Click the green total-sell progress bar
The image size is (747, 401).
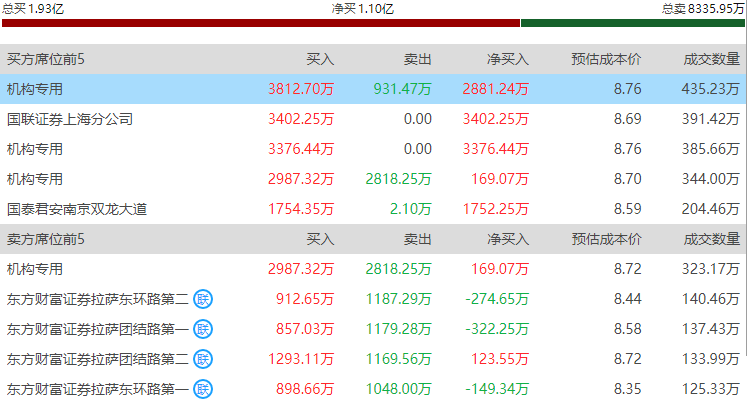[633, 23]
